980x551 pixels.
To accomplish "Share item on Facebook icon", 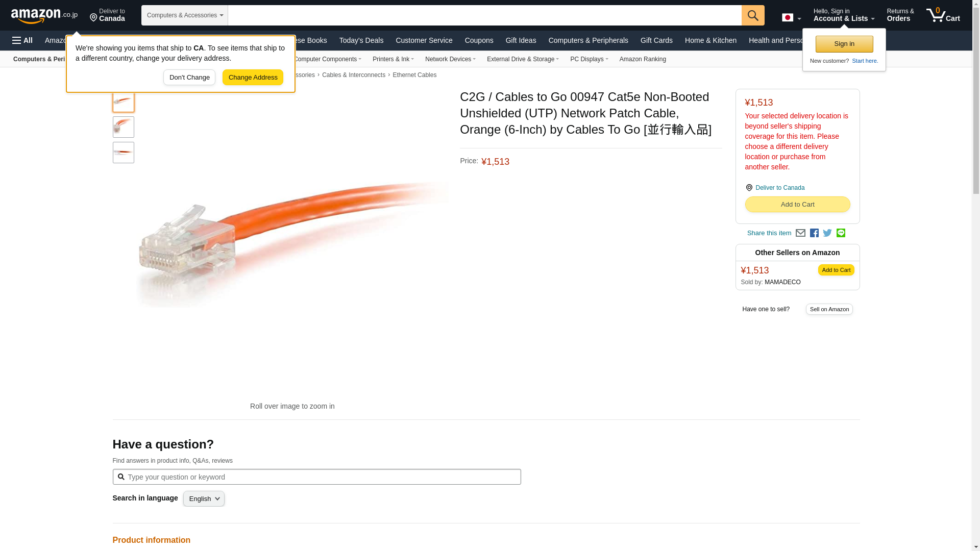I will 814,233.
